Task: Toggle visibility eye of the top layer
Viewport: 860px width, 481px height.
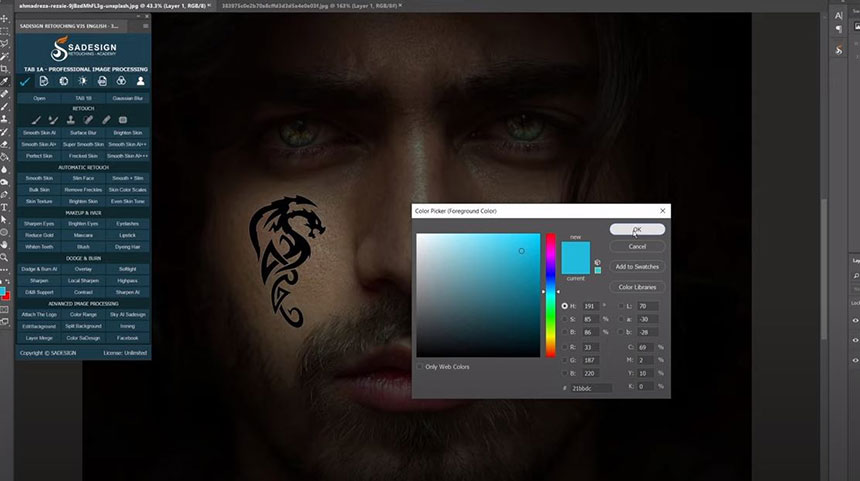Action: [x=855, y=319]
